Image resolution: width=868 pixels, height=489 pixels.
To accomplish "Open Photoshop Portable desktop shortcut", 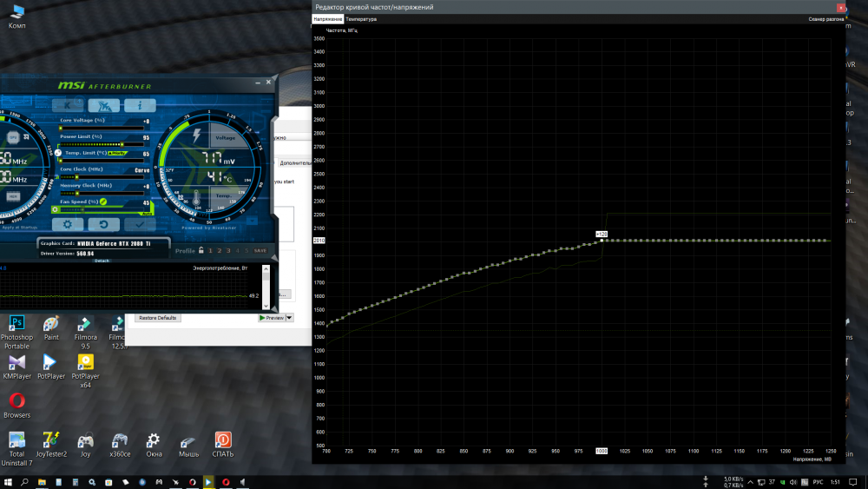I will point(16,333).
